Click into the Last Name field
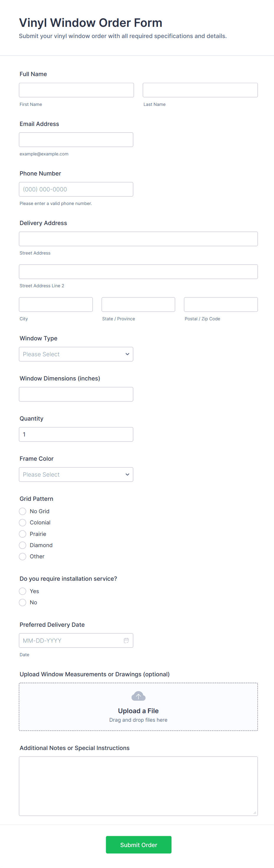 click(200, 90)
